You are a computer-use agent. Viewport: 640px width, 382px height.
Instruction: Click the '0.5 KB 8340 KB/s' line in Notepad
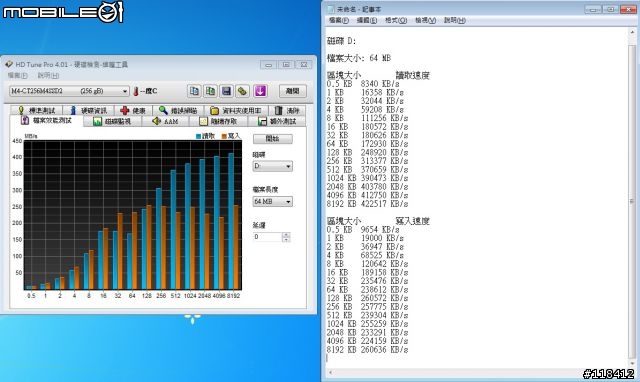pos(363,84)
